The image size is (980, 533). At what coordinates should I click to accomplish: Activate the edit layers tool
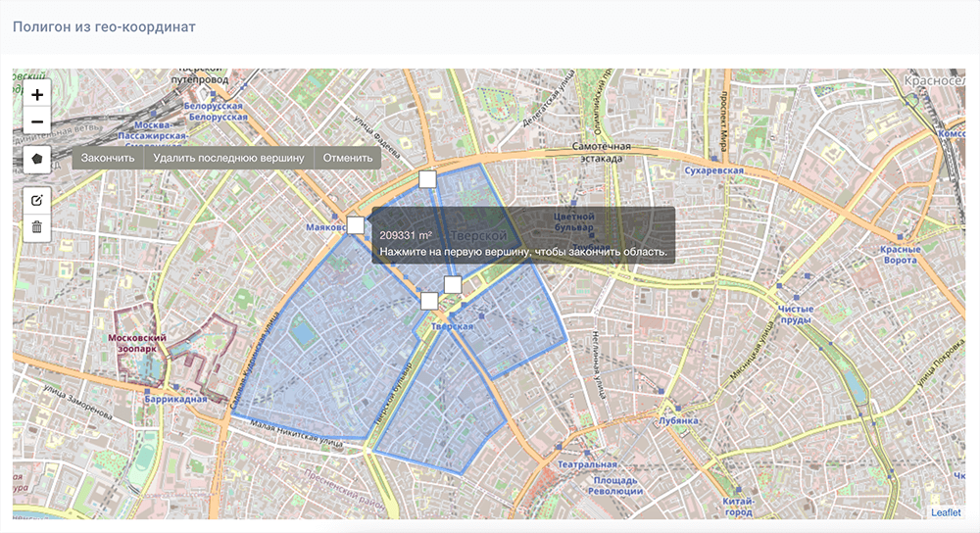point(37,201)
